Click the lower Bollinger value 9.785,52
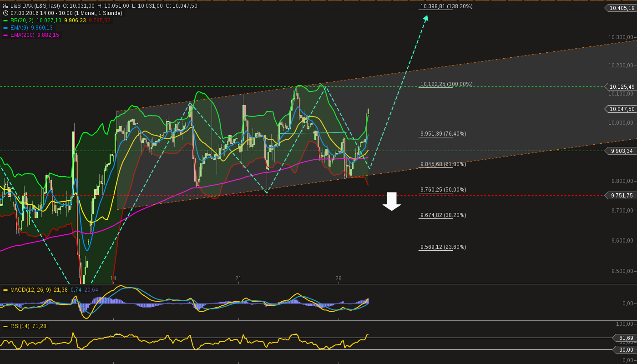Viewport: 637px width, 364px height. (100, 20)
